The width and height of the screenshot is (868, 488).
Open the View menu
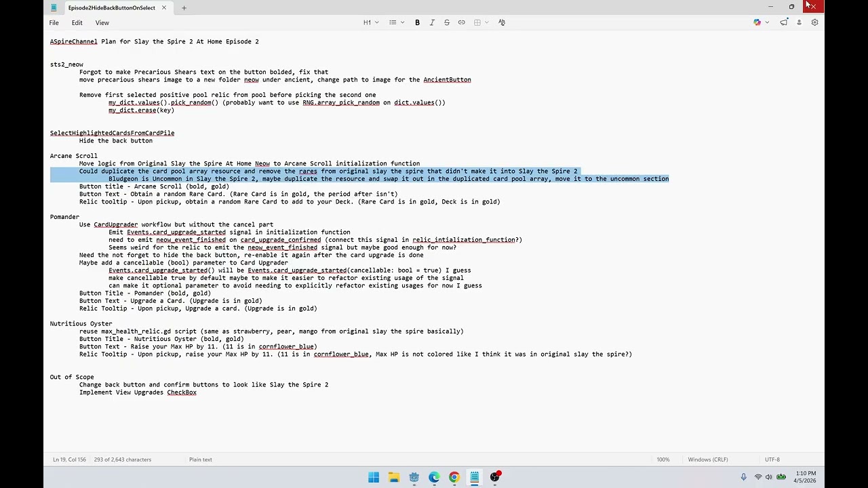[102, 23]
